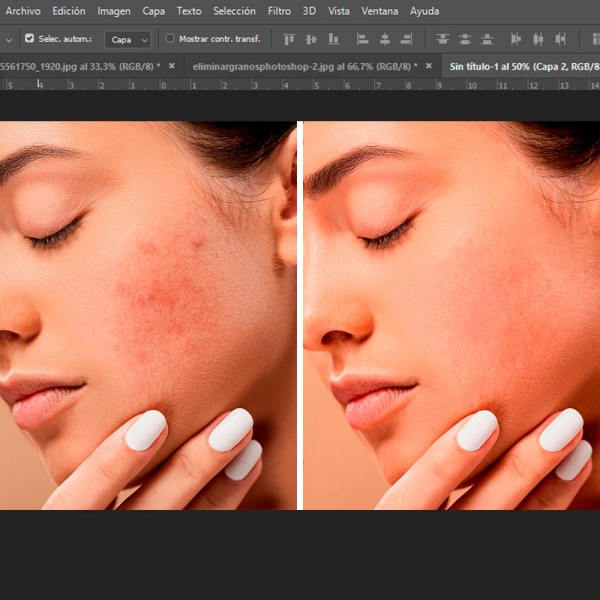Open the Ayuda menu

(x=424, y=11)
